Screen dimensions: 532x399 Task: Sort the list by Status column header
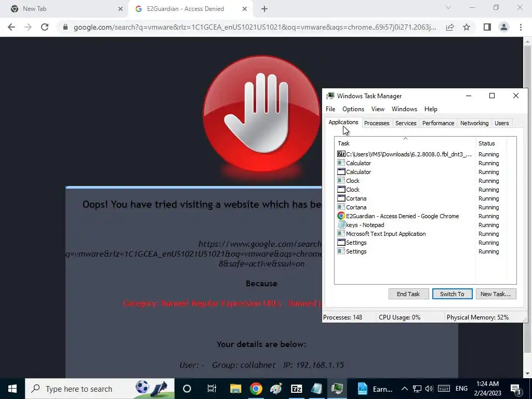click(491, 143)
